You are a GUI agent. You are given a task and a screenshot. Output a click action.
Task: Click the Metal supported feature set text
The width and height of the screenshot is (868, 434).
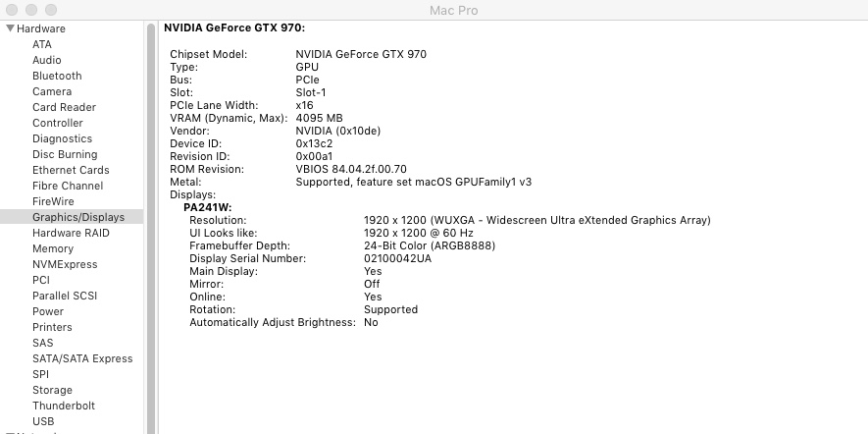tap(414, 182)
